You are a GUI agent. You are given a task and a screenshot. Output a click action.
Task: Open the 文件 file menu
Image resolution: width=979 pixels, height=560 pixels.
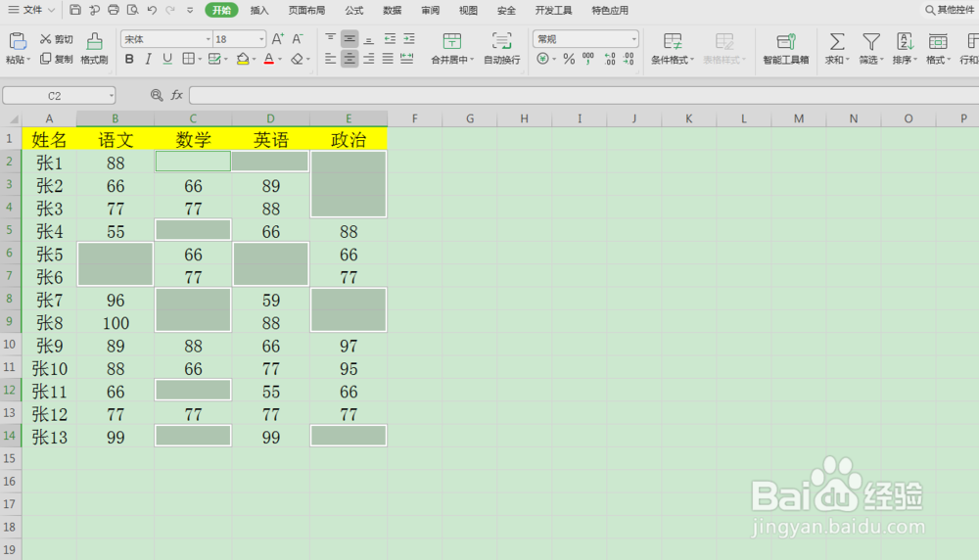[x=31, y=10]
